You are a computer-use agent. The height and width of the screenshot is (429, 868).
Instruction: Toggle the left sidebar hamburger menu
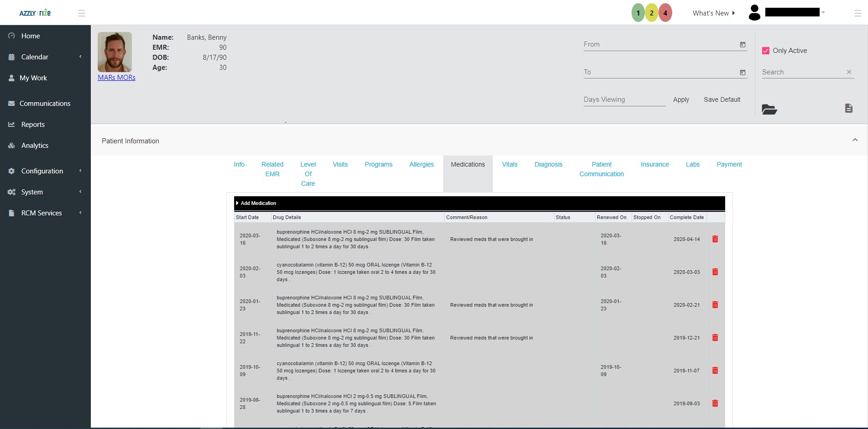tap(82, 13)
